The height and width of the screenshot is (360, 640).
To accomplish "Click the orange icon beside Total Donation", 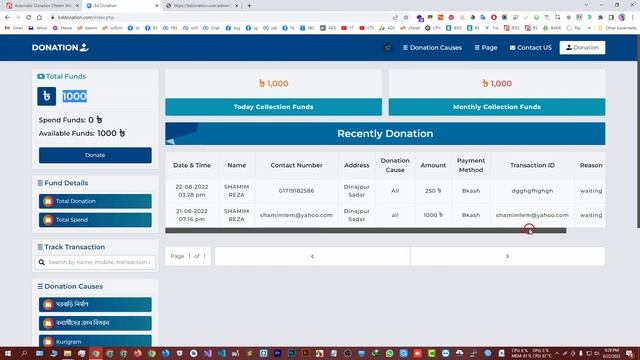I will 48,201.
